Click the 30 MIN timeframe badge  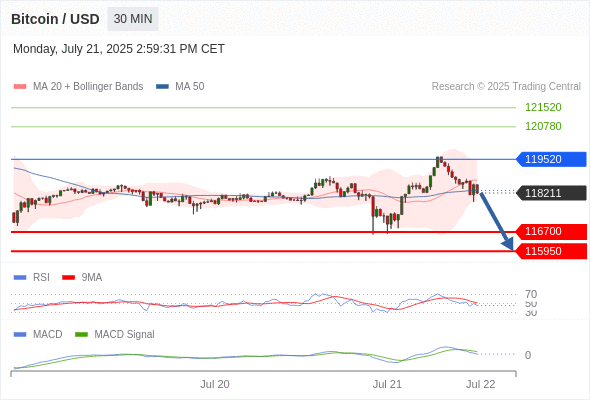click(x=133, y=19)
